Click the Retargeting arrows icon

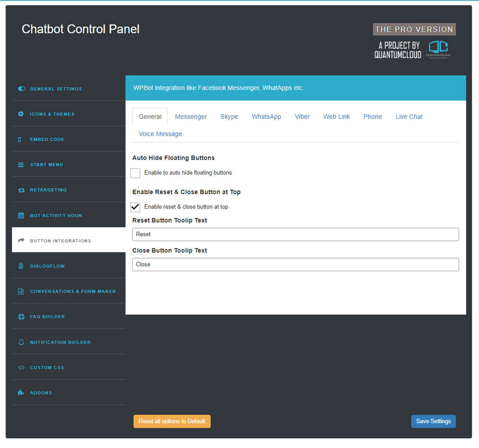(x=21, y=190)
